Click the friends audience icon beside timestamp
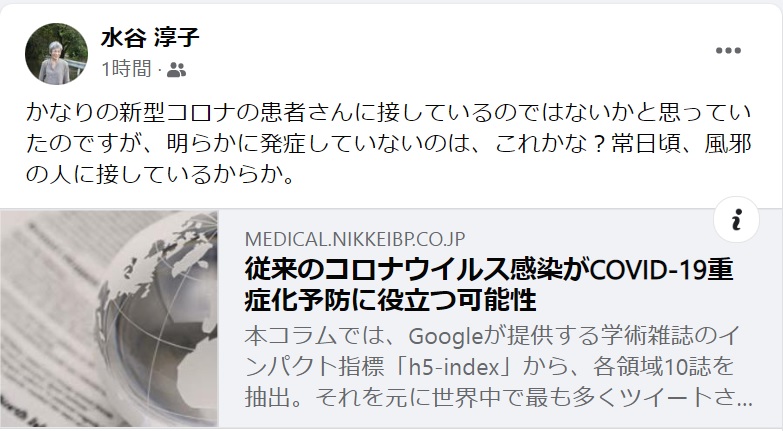 coord(176,69)
